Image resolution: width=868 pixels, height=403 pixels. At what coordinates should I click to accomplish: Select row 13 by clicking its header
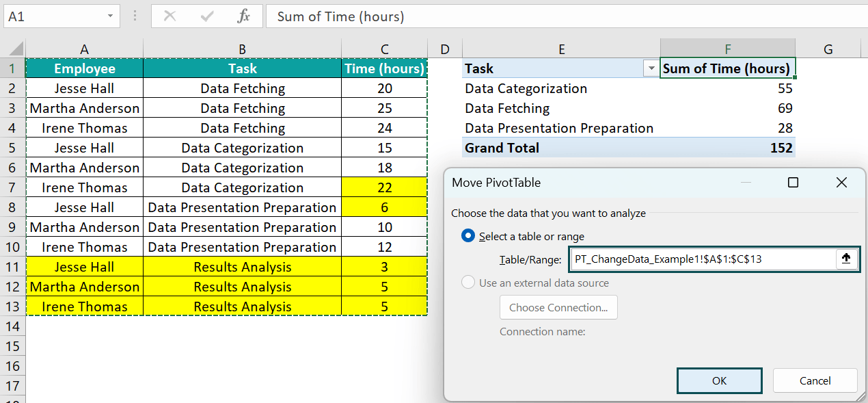[12, 306]
